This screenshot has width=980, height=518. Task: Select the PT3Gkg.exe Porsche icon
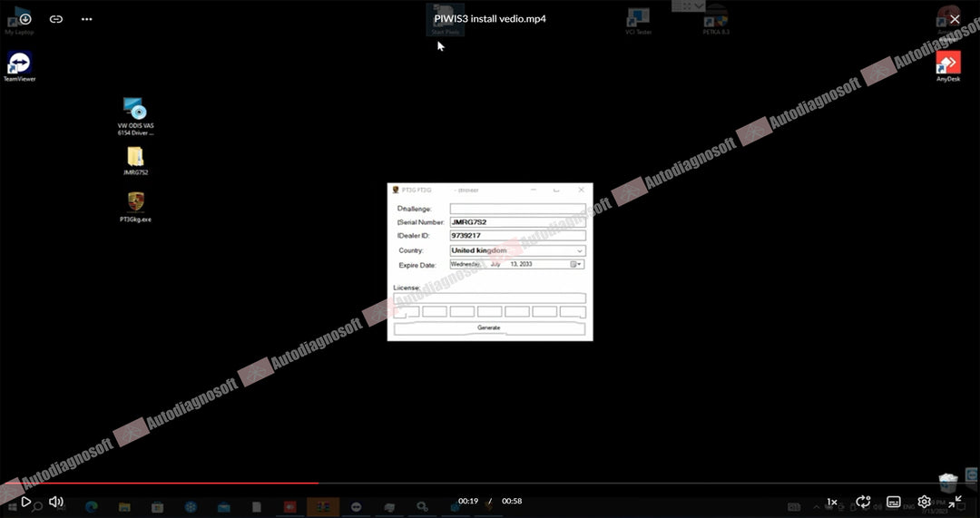pyautogui.click(x=135, y=208)
